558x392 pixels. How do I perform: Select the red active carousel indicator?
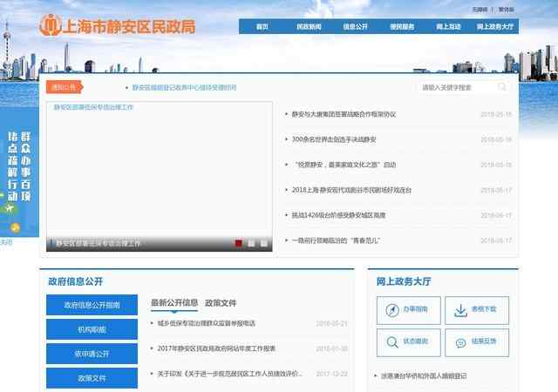(x=238, y=244)
